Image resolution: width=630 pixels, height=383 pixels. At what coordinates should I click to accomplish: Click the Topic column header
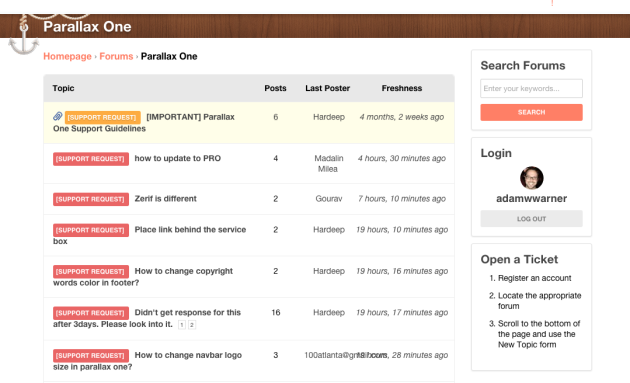coord(63,88)
